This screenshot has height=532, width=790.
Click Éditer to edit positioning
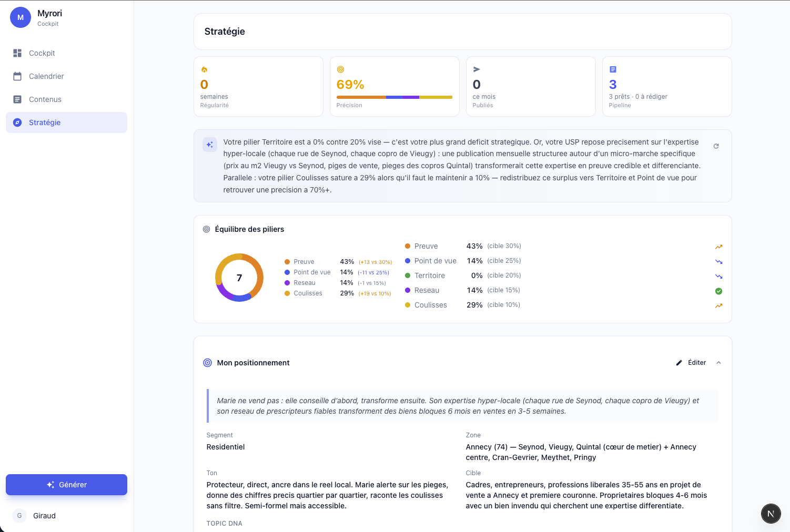[691, 363]
